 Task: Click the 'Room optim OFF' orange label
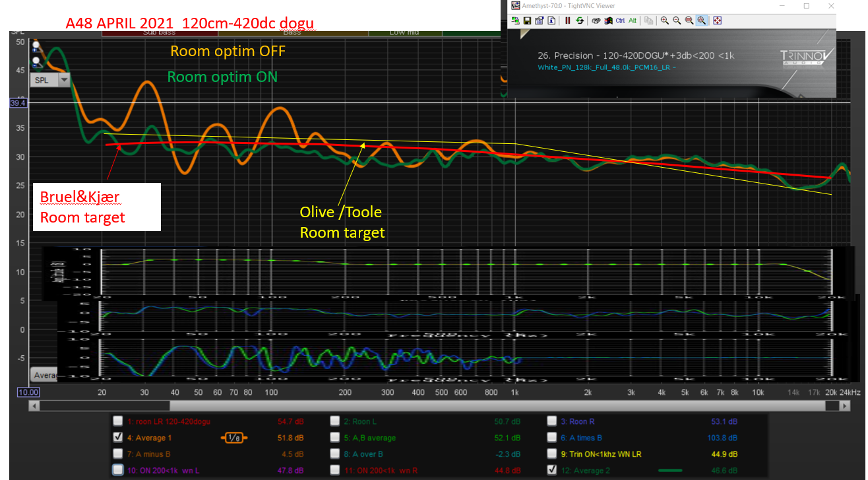click(x=228, y=51)
